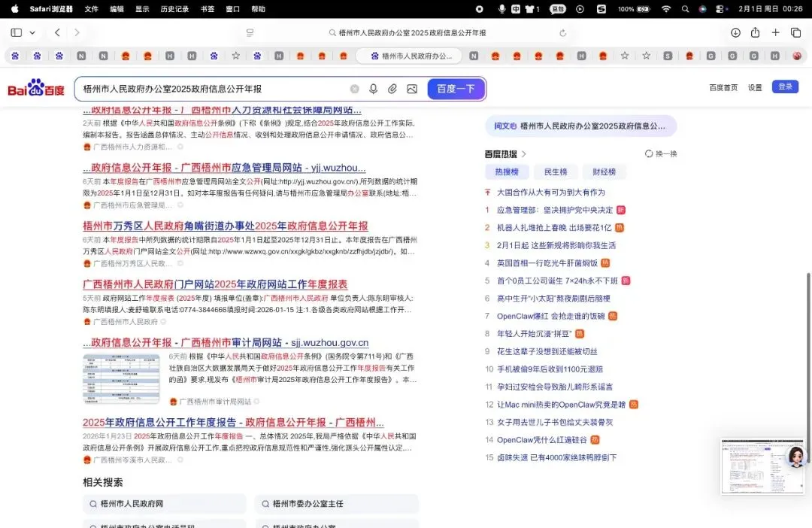Open the 书签 menu

click(208, 9)
